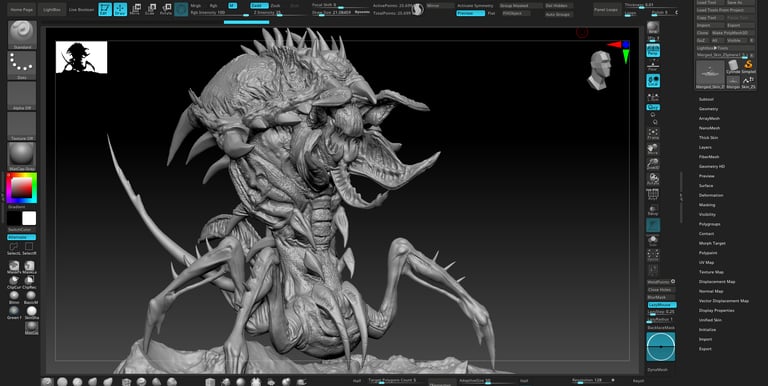Select the white secondary color swatch
Image resolution: width=768 pixels, height=386 pixels.
pos(29,218)
